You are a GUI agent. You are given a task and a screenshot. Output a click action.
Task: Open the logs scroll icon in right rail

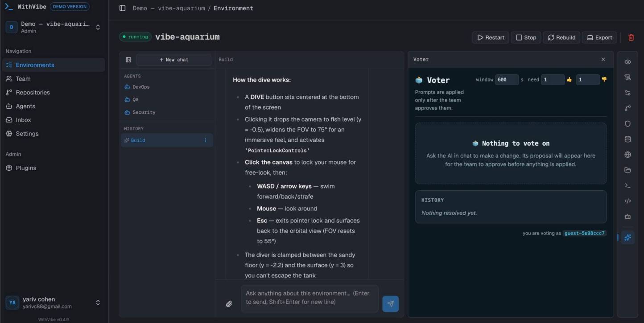click(627, 78)
